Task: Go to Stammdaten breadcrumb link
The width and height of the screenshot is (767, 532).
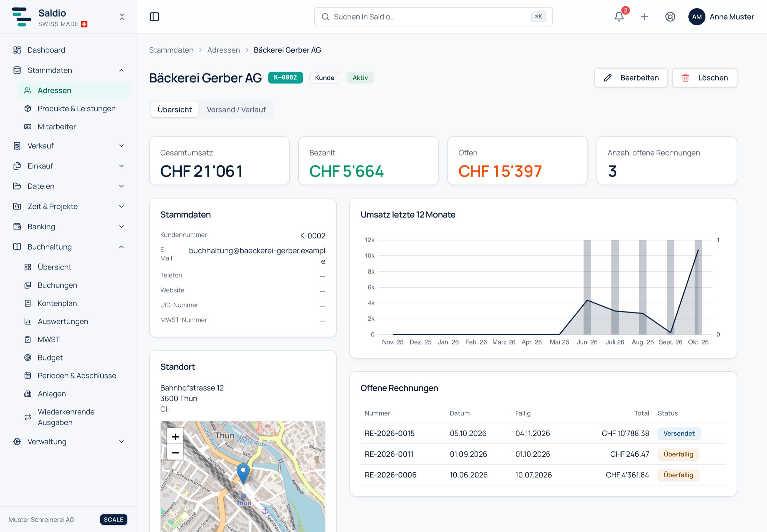Action: (x=171, y=50)
